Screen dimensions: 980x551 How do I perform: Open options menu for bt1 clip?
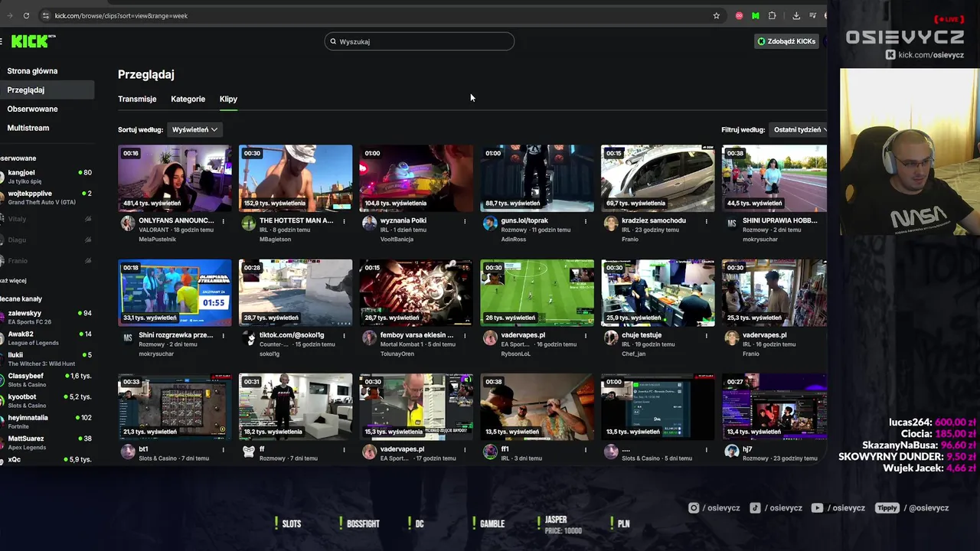pyautogui.click(x=224, y=450)
